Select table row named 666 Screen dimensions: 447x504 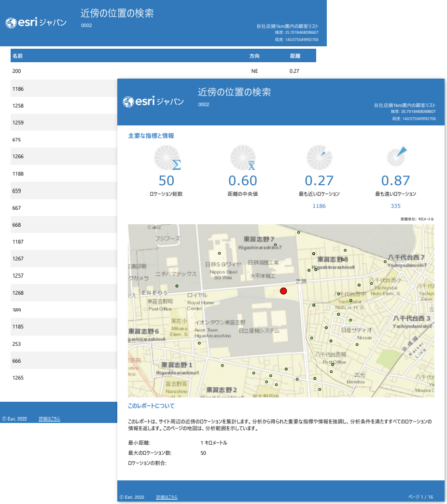pyautogui.click(x=64, y=361)
